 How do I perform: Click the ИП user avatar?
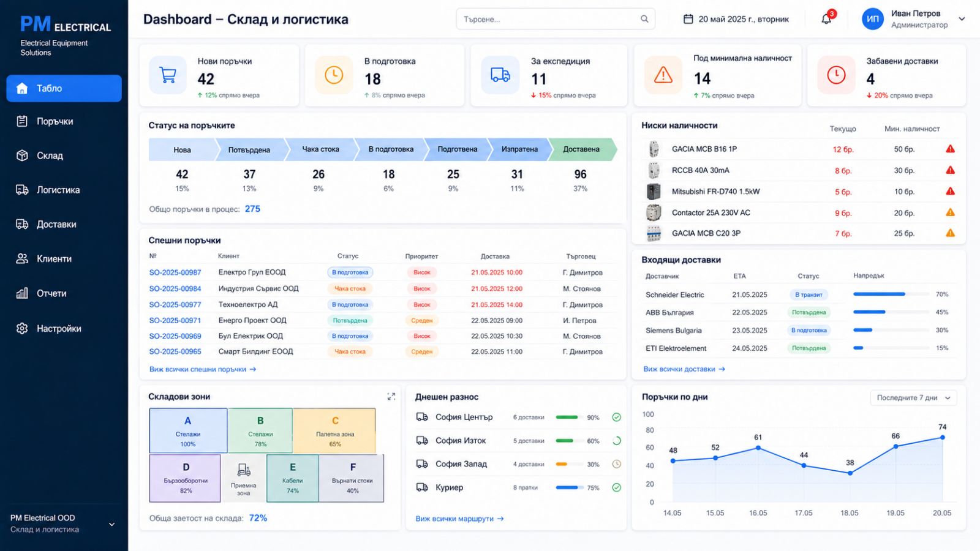872,19
